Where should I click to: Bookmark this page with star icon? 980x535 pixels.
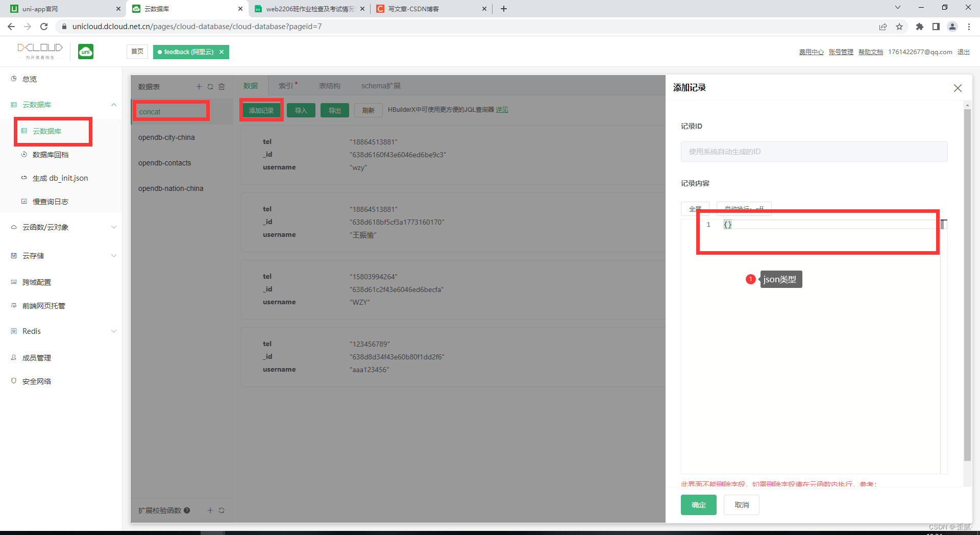click(x=899, y=27)
